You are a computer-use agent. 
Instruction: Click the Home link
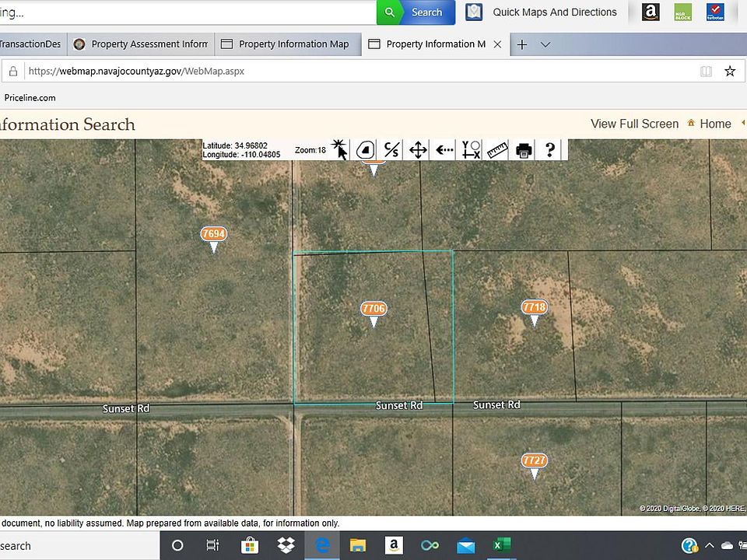(714, 124)
